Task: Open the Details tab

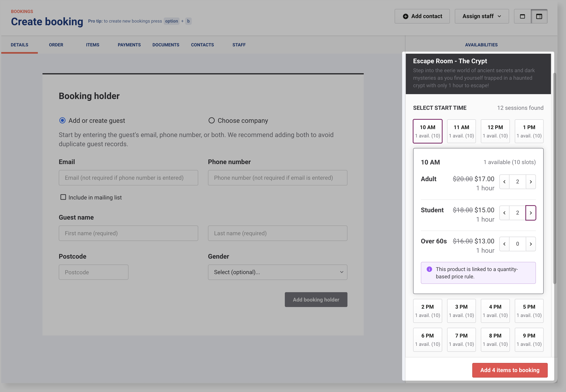Action: [x=19, y=45]
